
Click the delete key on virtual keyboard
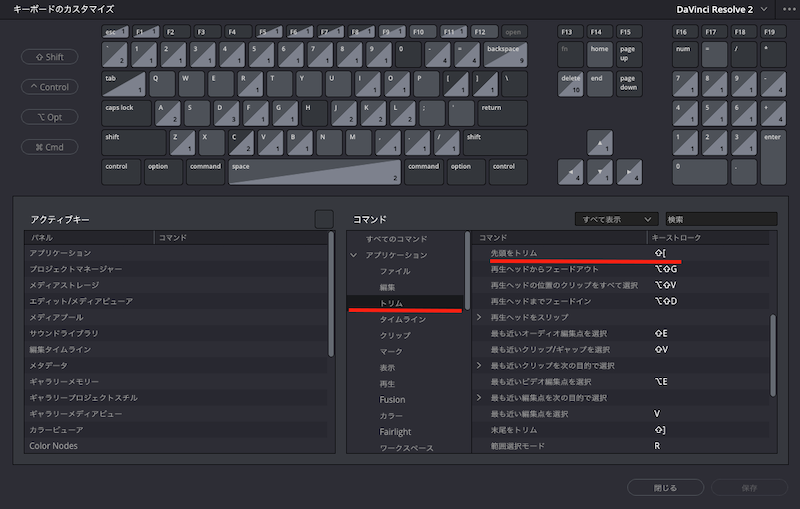pyautogui.click(x=570, y=84)
